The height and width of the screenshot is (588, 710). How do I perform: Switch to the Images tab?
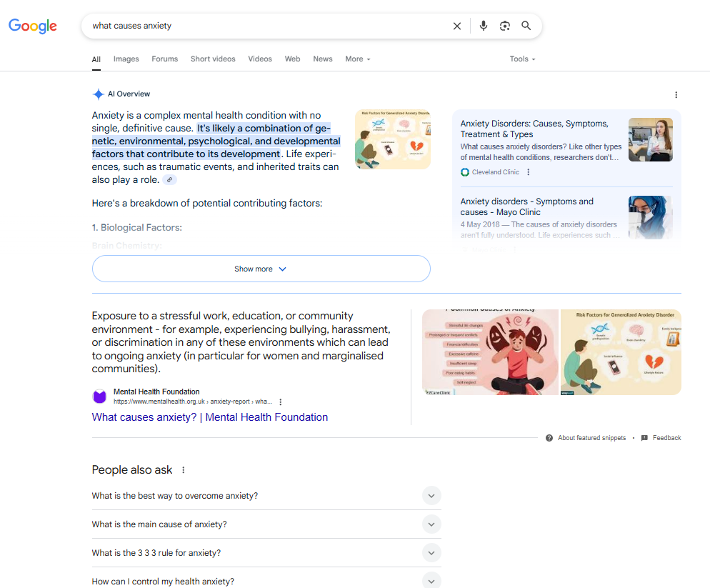[126, 59]
